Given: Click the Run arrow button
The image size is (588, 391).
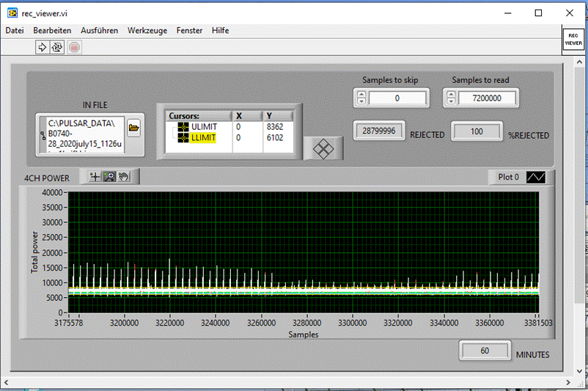Looking at the screenshot, I should 43,47.
